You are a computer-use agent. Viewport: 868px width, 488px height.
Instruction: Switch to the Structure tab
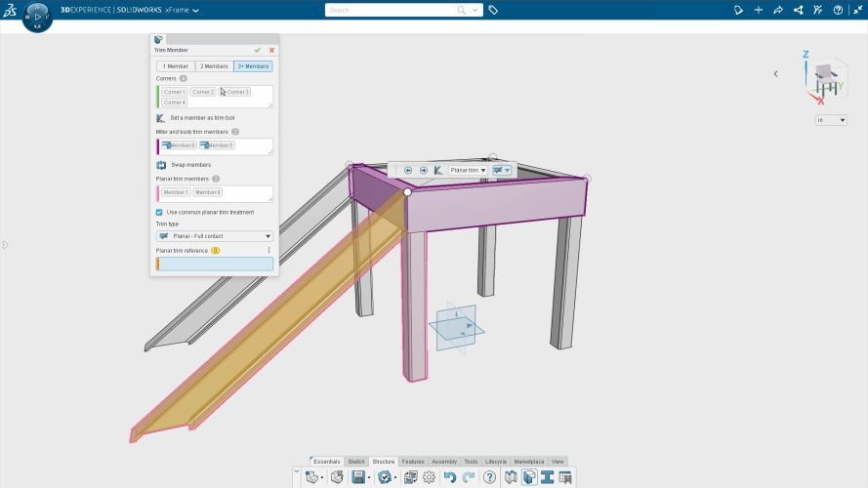(x=384, y=462)
